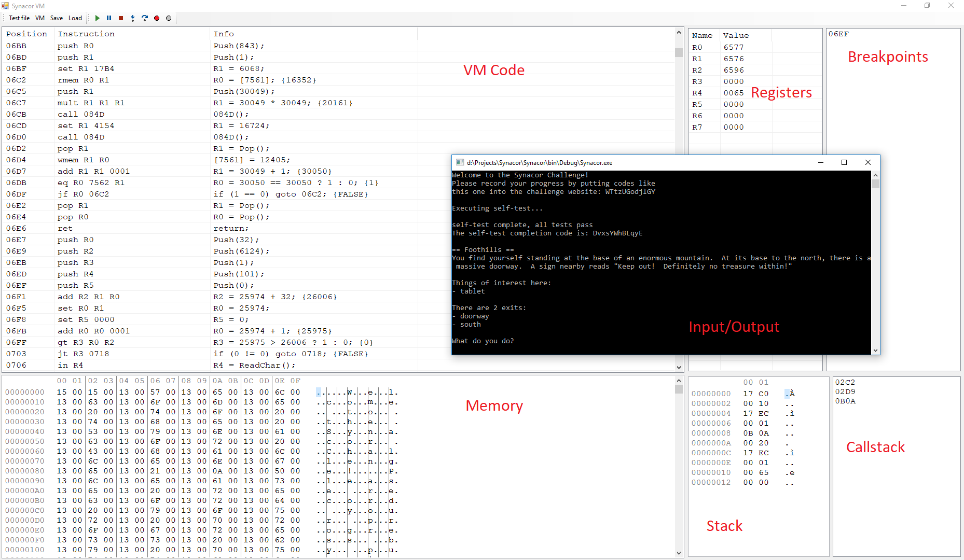Click the Synacor VM application icon in the title bar
The width and height of the screenshot is (964, 560).
5,6
